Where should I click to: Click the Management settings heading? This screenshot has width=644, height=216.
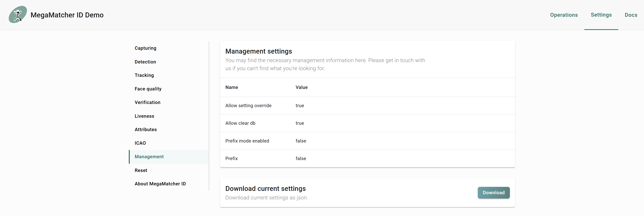258,51
